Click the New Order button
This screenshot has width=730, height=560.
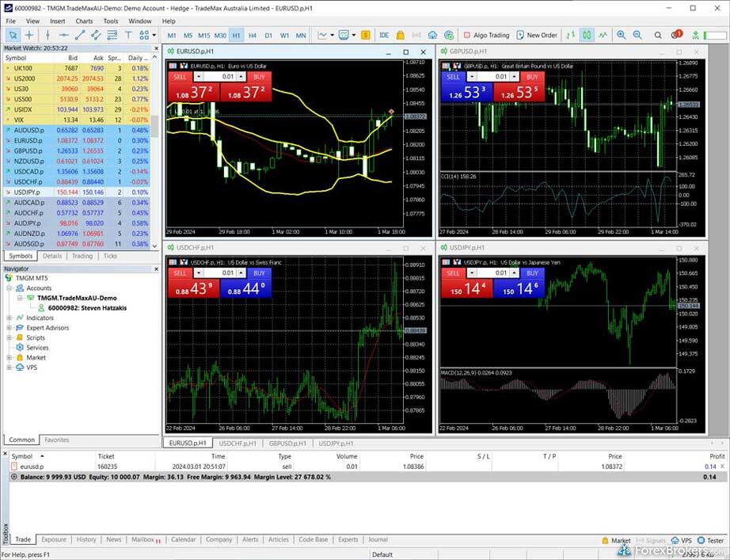tap(537, 35)
